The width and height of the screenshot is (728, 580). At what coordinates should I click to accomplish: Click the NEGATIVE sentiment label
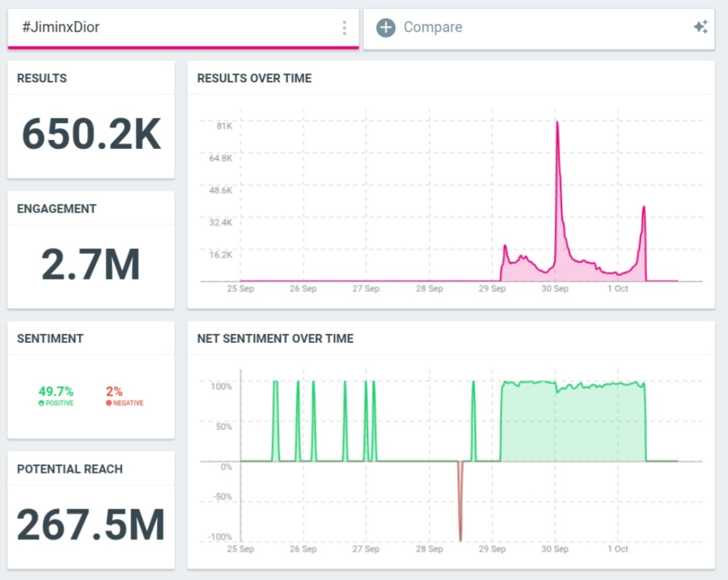pos(128,404)
